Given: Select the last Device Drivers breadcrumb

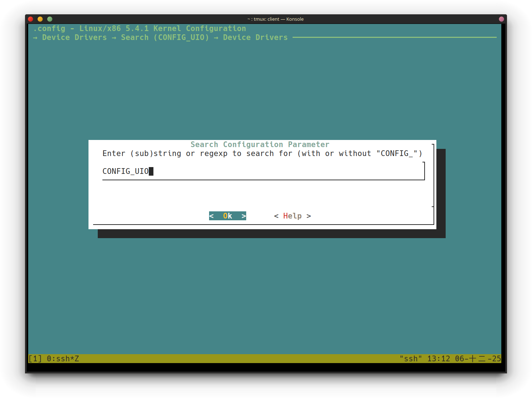Looking at the screenshot, I should 255,37.
